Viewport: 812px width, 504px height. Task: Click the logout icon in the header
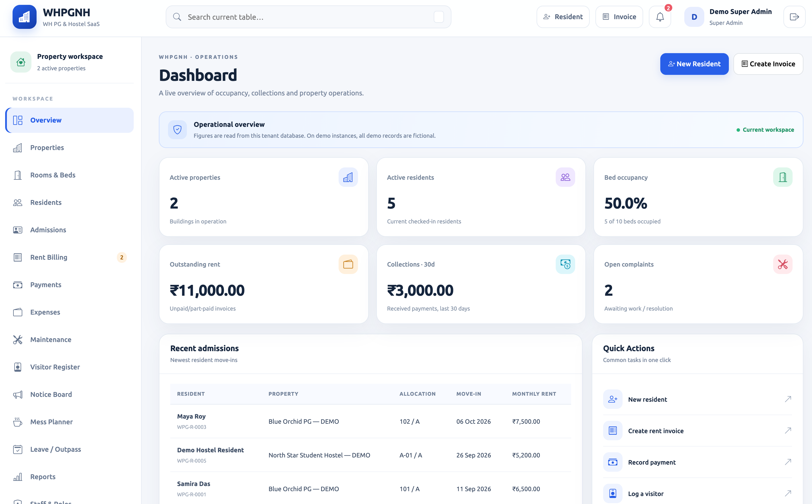794,17
